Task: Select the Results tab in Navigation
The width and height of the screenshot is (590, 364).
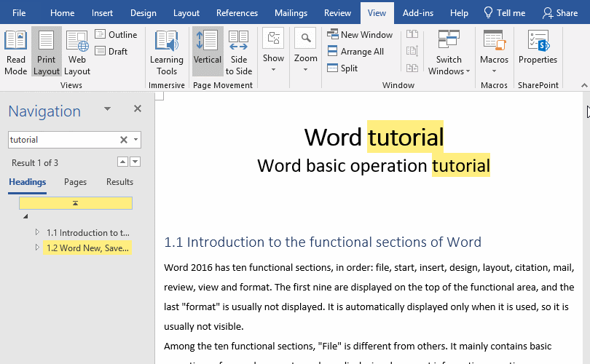Action: coord(119,182)
